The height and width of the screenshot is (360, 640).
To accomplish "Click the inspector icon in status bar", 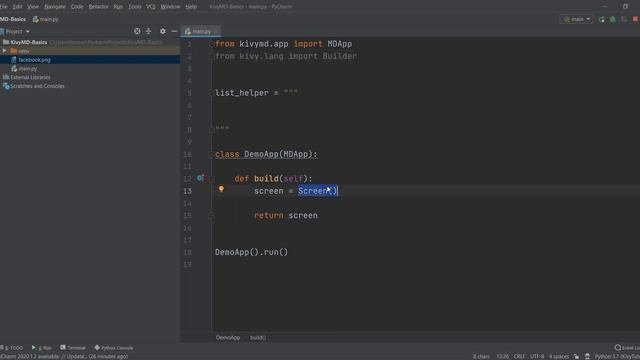I will click(x=587, y=356).
